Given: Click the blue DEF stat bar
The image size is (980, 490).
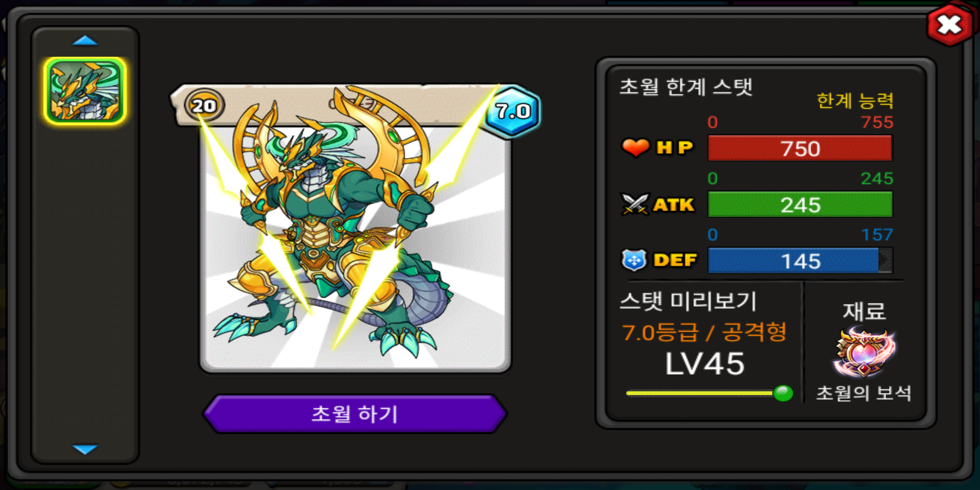Looking at the screenshot, I should [x=800, y=260].
